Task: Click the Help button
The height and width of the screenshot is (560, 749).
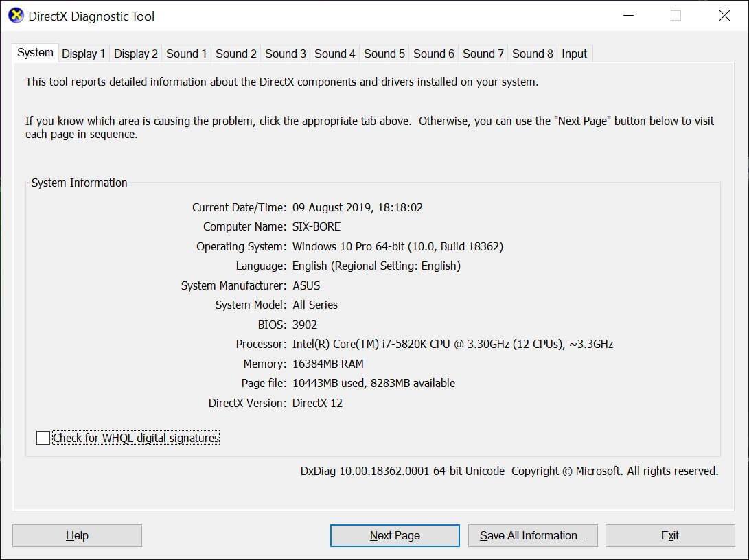Action: [77, 536]
